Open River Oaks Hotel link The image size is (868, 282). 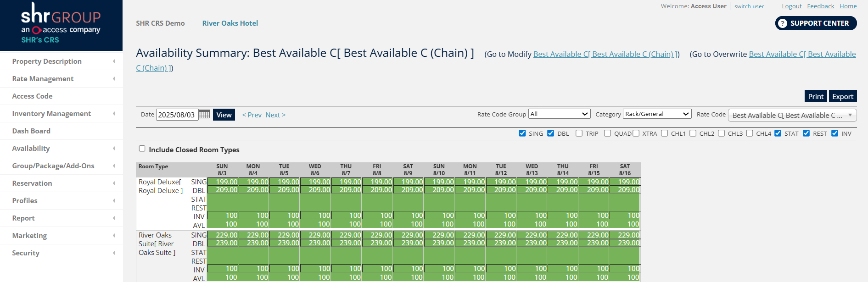pyautogui.click(x=230, y=23)
